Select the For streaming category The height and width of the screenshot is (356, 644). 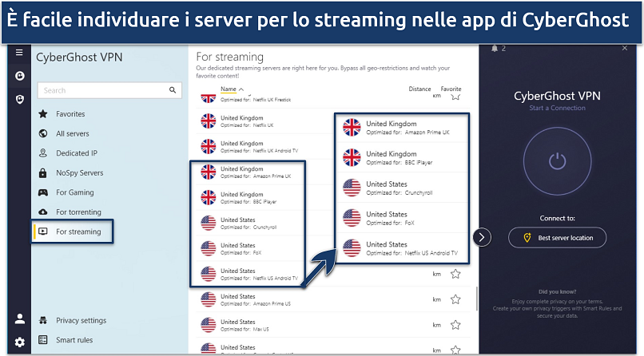(78, 231)
